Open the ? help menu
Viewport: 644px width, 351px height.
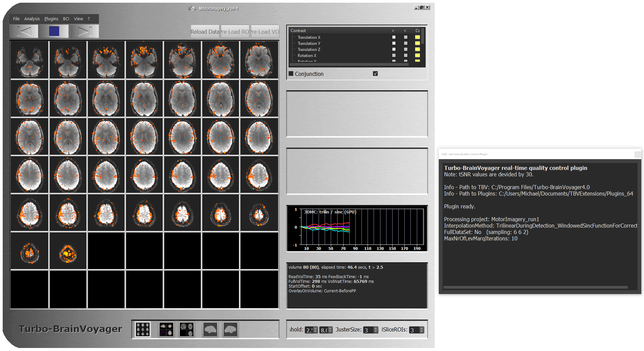(x=89, y=19)
